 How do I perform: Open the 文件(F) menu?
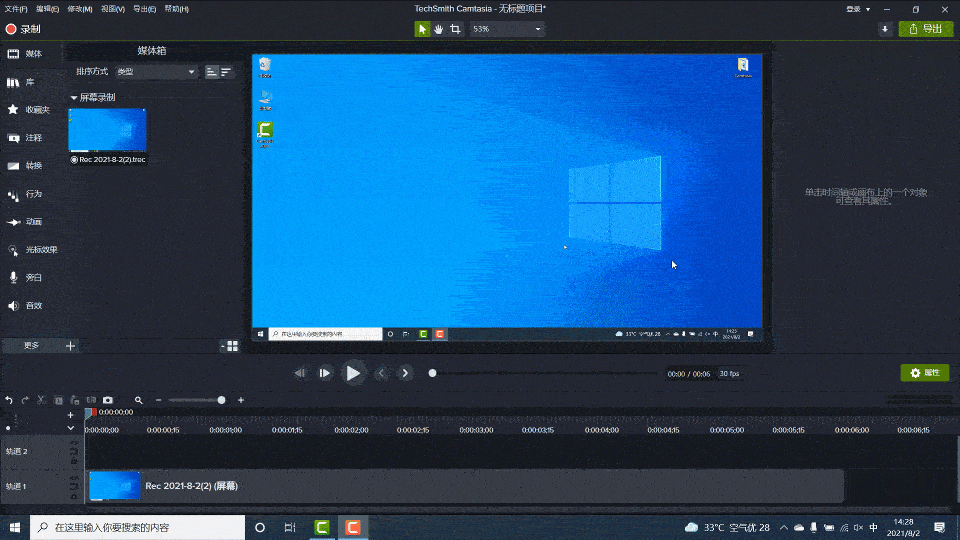[16, 9]
